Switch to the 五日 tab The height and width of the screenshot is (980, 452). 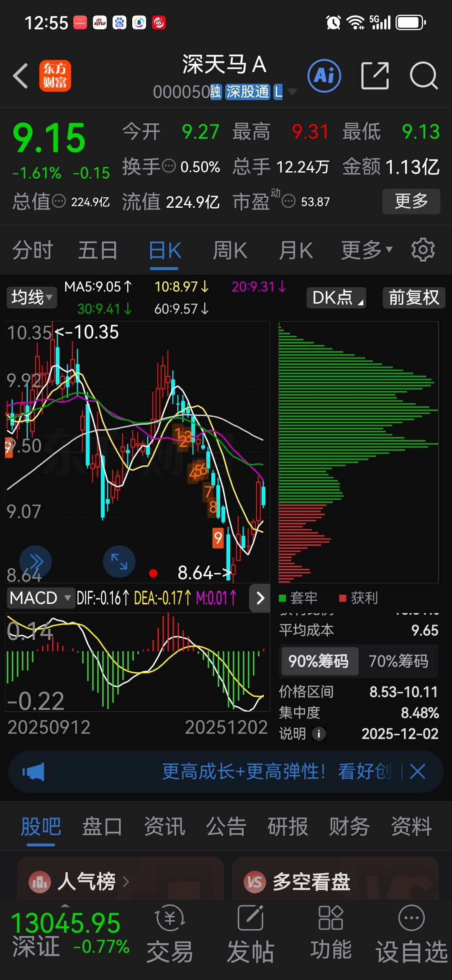[x=98, y=250]
